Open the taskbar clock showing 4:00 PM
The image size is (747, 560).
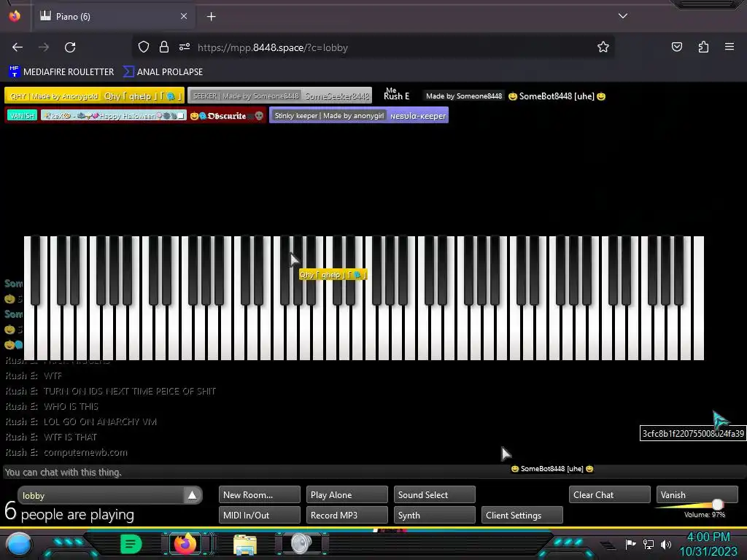pos(708,544)
